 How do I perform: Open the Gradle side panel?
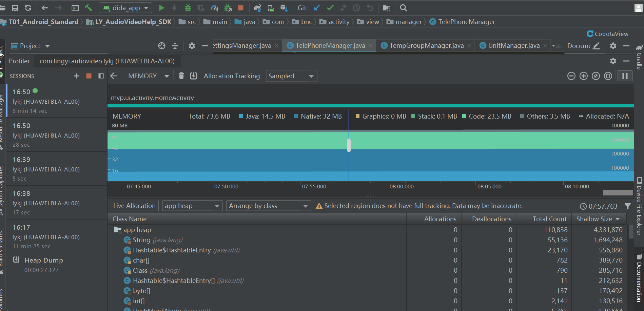639,57
